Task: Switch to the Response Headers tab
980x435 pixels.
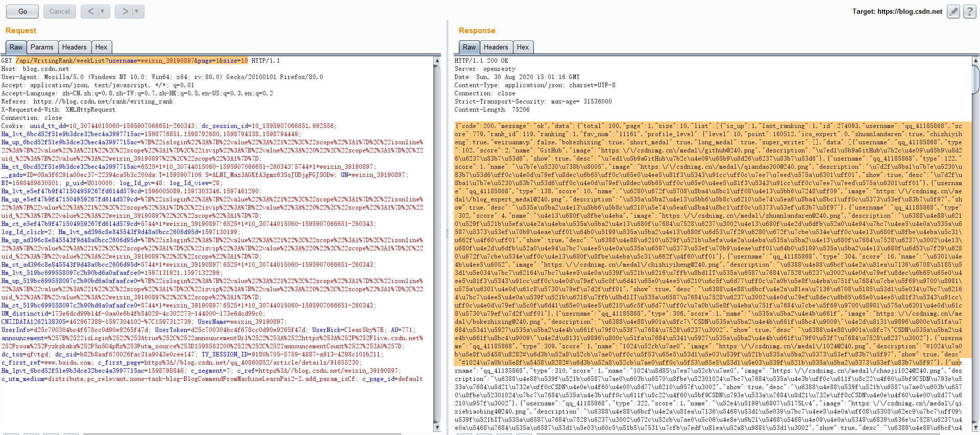Action: [496, 47]
